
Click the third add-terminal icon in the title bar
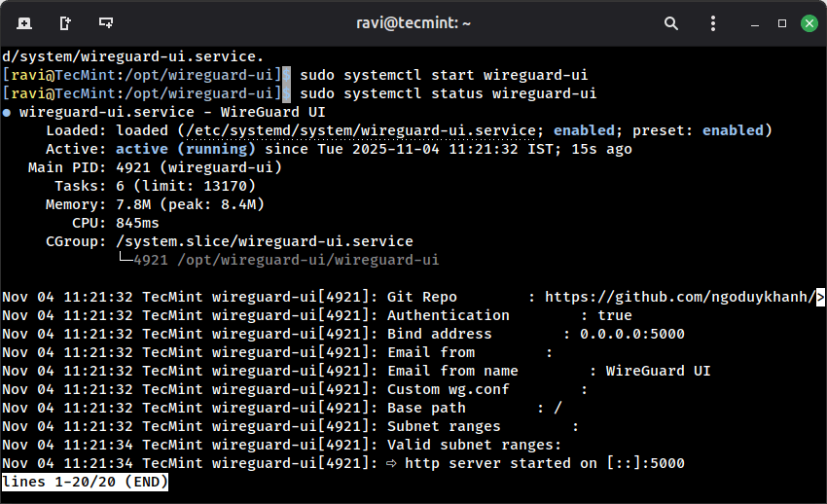click(106, 22)
